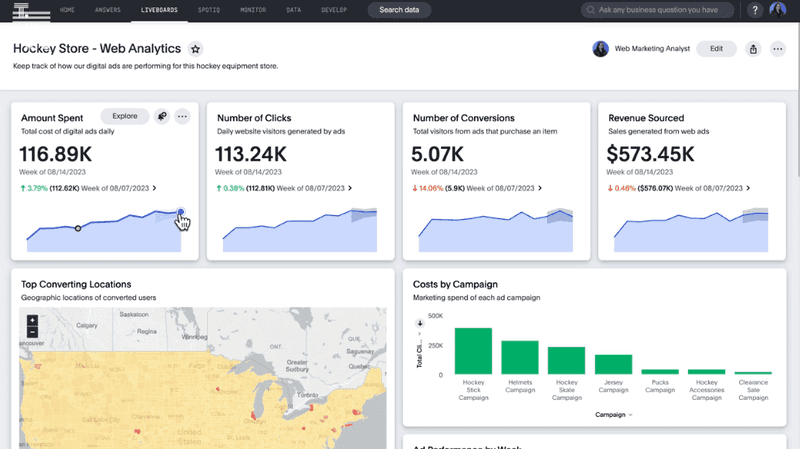The image size is (800, 449).
Task: Click the ThoughtSpot logo in the top-left
Action: (x=31, y=11)
